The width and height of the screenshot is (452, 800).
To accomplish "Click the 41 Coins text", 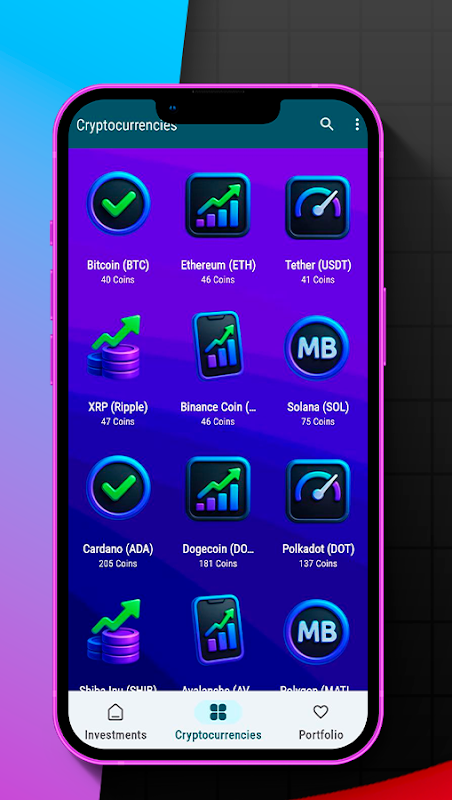I will point(318,280).
